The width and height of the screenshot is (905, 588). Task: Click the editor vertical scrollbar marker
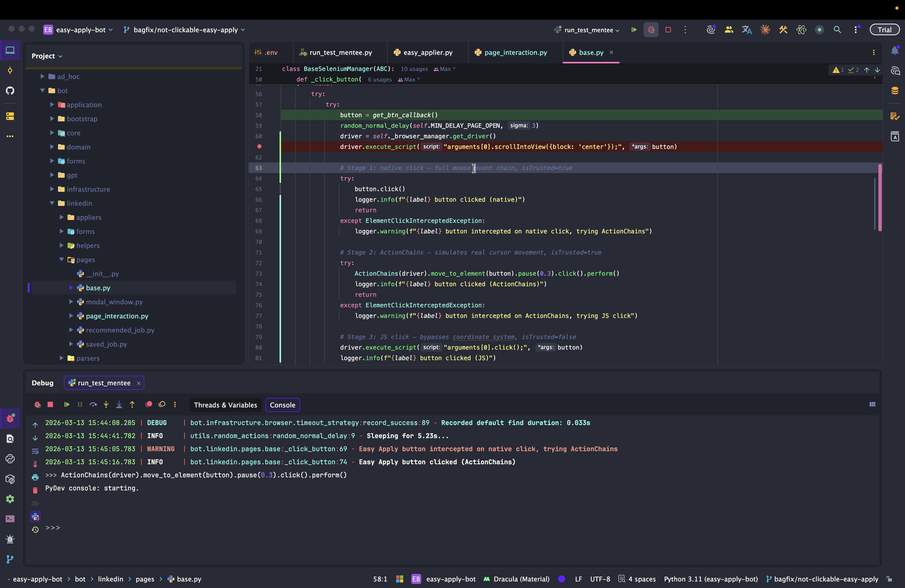click(880, 198)
